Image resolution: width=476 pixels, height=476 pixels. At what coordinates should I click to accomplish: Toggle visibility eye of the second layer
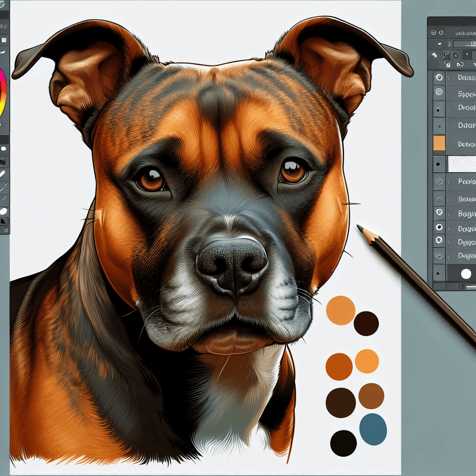tap(438, 93)
